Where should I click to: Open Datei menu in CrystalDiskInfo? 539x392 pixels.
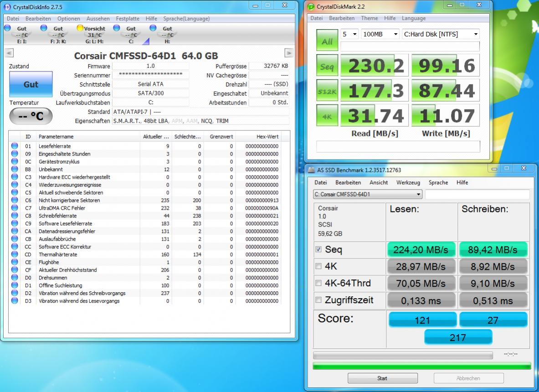[13, 19]
